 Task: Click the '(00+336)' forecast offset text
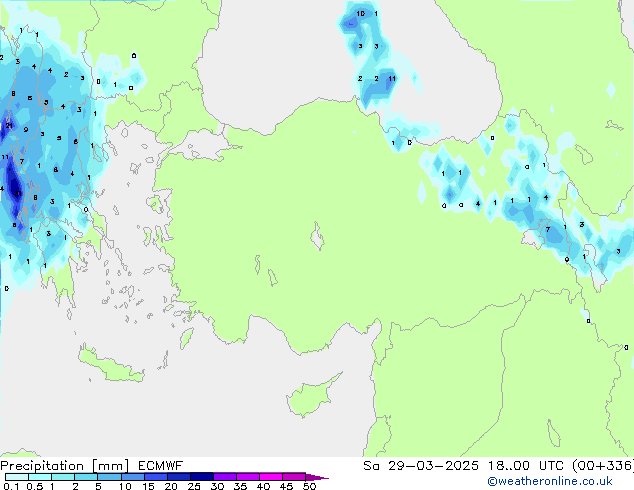click(x=603, y=466)
